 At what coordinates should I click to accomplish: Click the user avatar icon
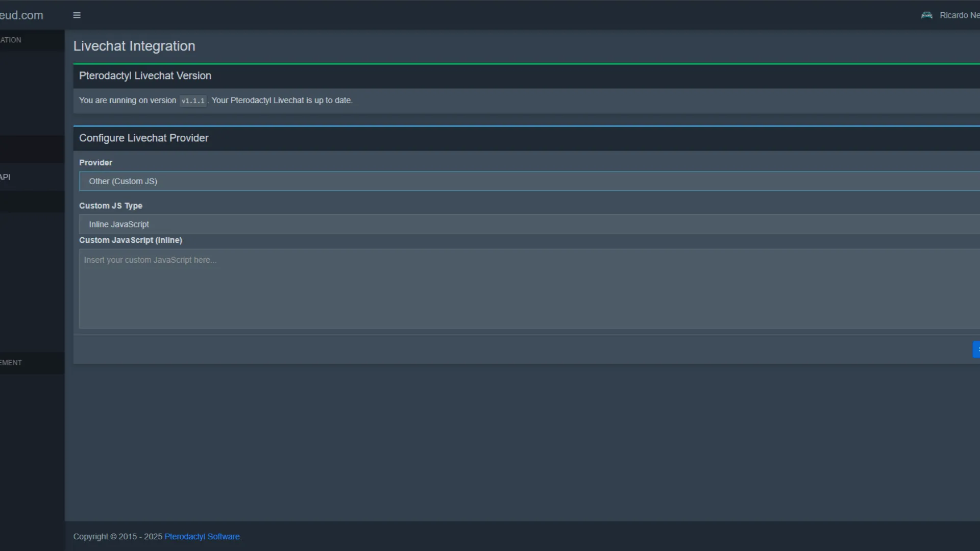(x=926, y=15)
